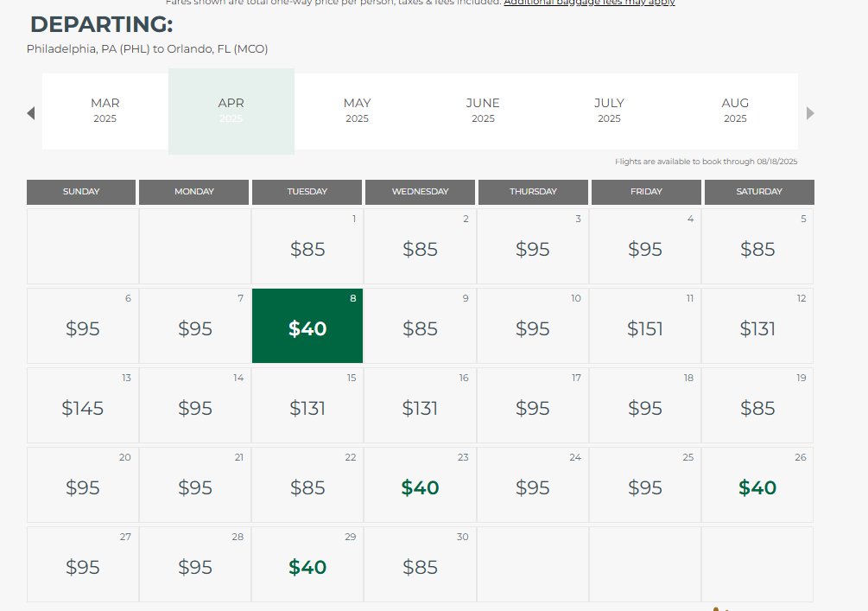Click the $151 fare on April 11
This screenshot has width=868, height=611.
tap(645, 328)
